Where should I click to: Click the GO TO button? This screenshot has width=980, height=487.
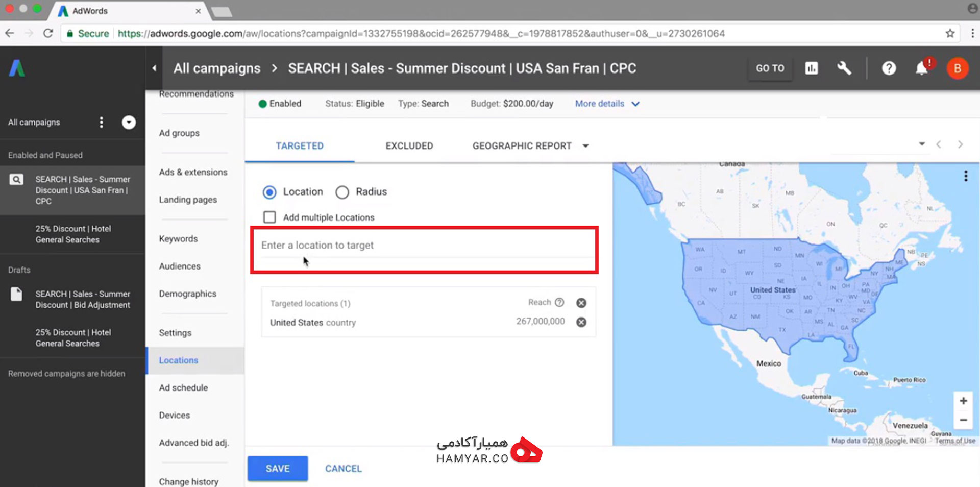770,68
